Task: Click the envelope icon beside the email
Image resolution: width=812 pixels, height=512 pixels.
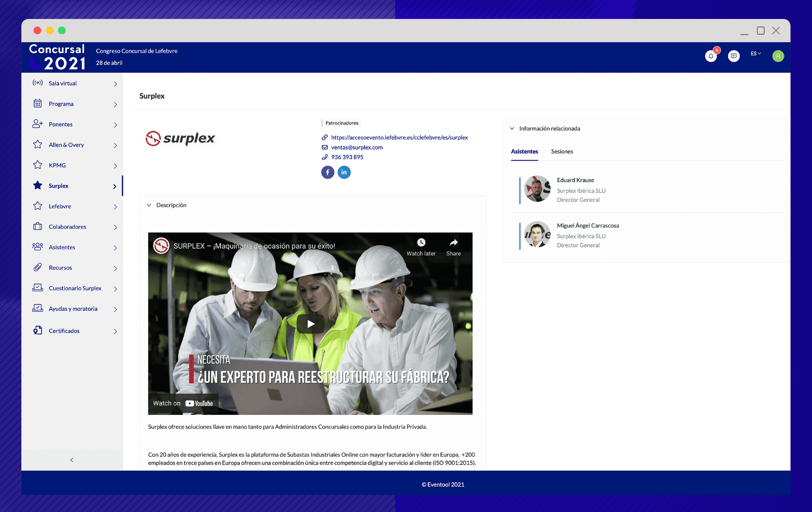Action: (325, 147)
